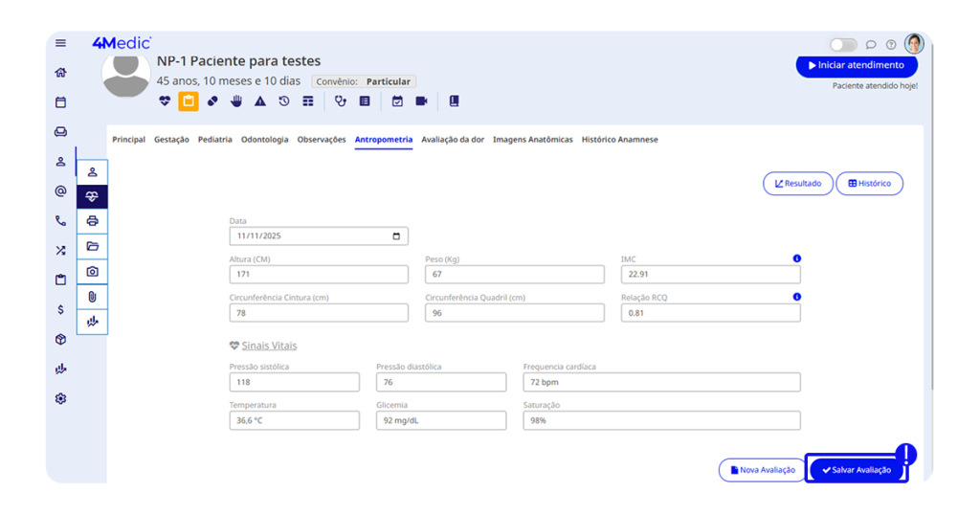980x515 pixels.
Task: Select the warning triangle alert icon
Action: 260,101
